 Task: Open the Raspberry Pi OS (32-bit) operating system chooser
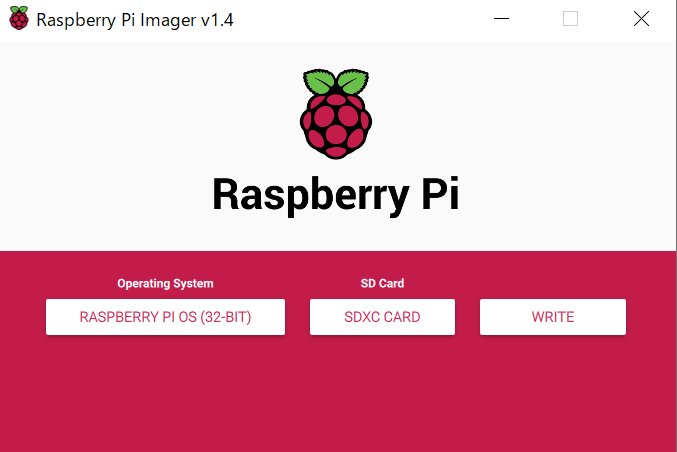(165, 317)
